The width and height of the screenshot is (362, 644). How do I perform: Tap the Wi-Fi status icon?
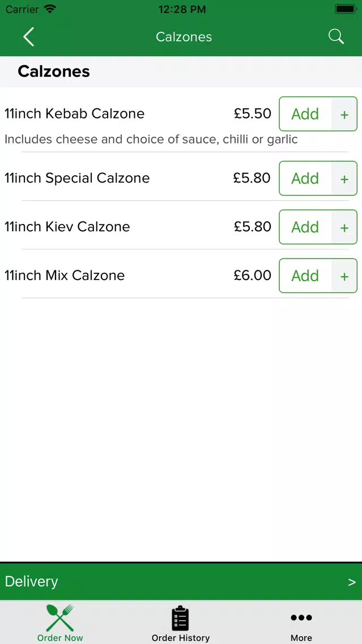click(x=50, y=9)
